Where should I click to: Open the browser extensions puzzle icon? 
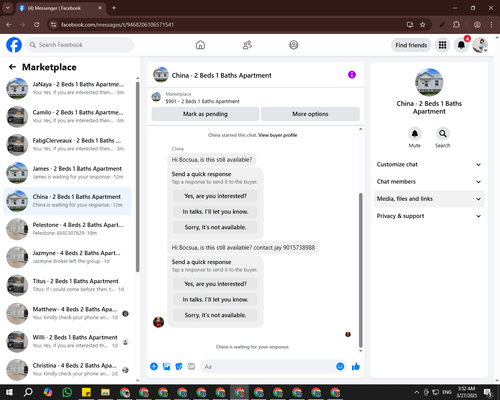click(456, 25)
